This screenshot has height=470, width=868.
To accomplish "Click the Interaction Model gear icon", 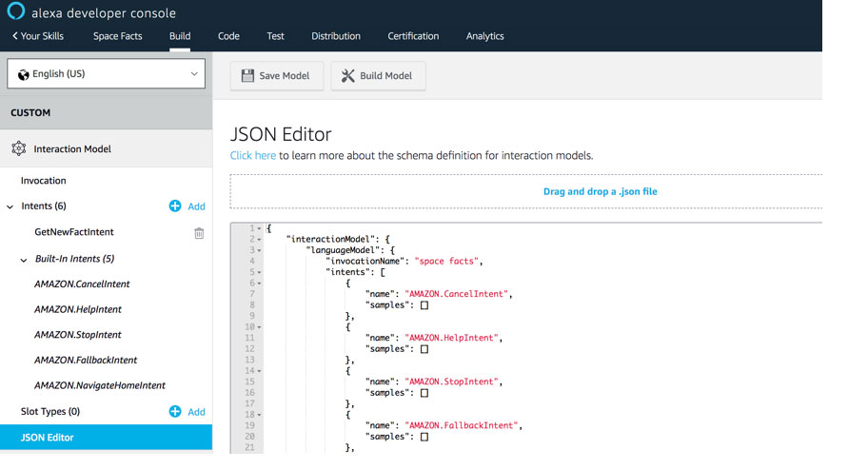I will pyautogui.click(x=19, y=148).
